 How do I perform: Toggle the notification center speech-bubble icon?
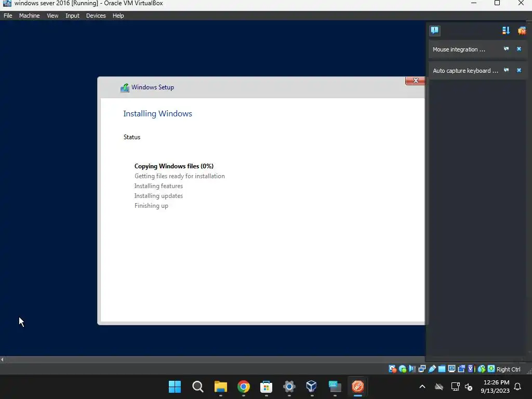point(435,31)
